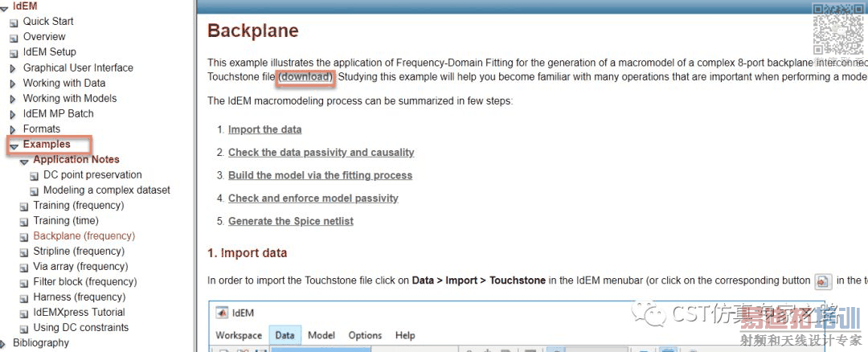Select Graphical User Interface in the tree
Image resolution: width=868 pixels, height=352 pixels.
tap(78, 68)
